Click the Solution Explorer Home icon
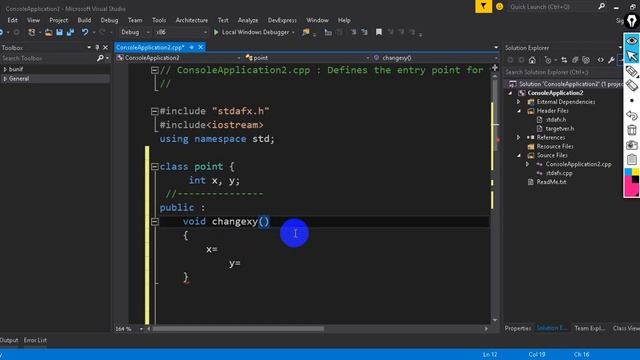Image resolution: width=640 pixels, height=360 pixels. click(x=532, y=60)
